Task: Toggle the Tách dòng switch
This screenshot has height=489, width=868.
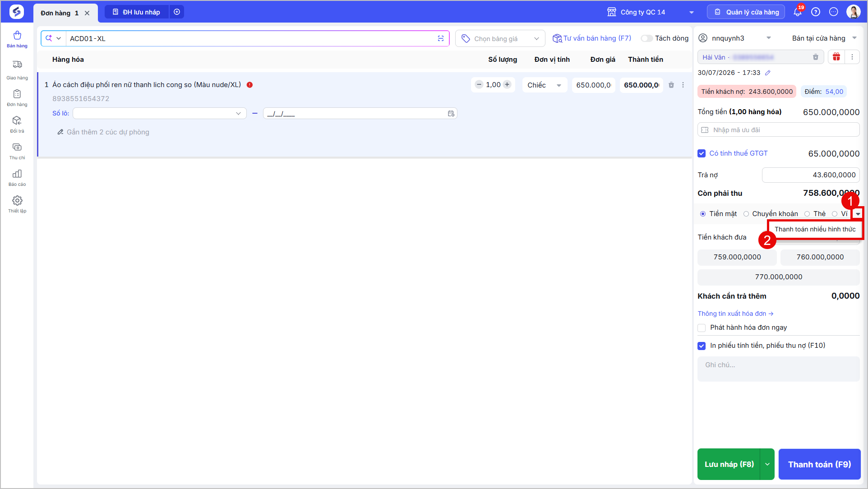Action: click(x=647, y=38)
